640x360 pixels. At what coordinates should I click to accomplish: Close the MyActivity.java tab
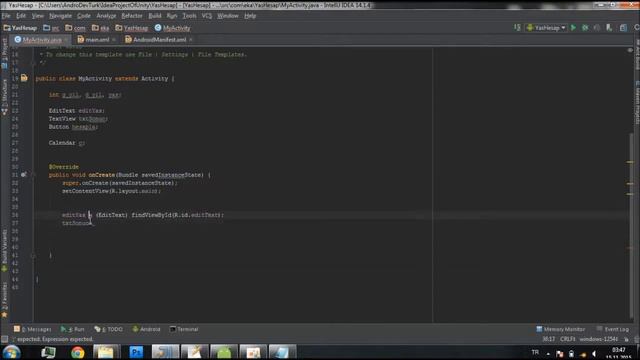(66, 40)
